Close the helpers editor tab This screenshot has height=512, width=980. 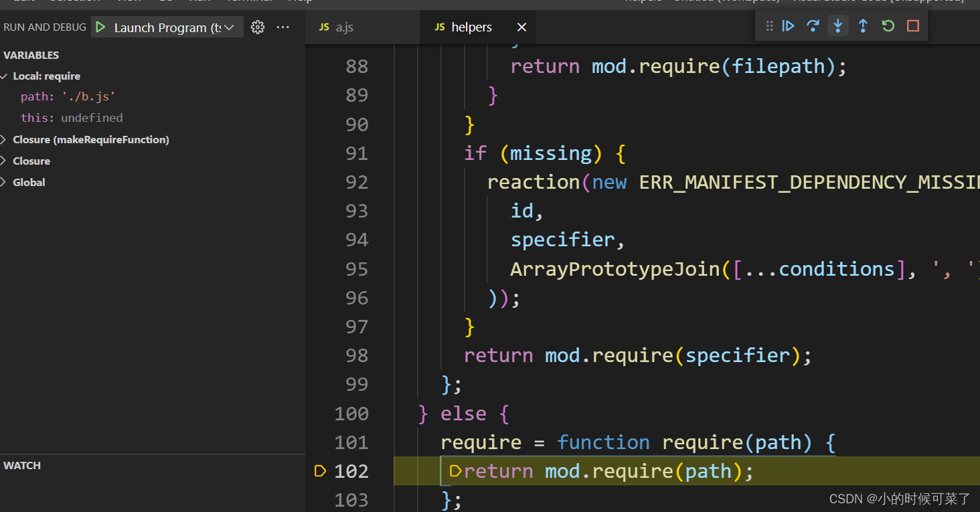[522, 27]
